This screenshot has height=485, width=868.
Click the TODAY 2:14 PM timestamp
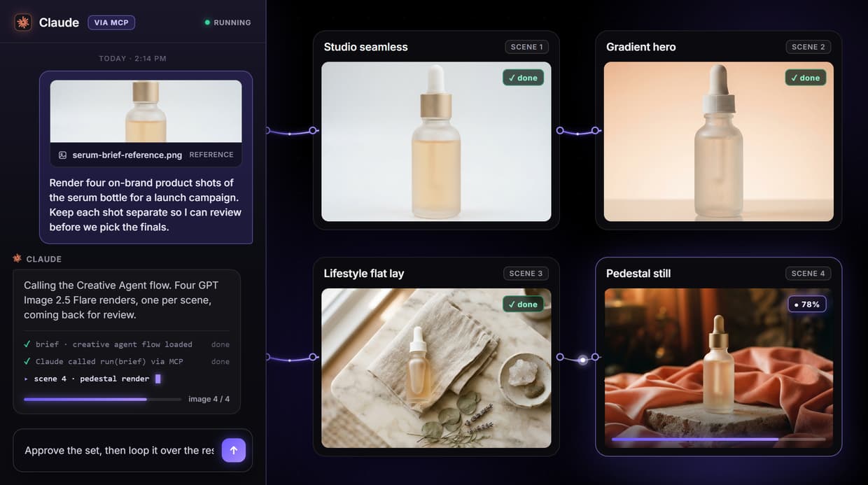click(x=132, y=59)
